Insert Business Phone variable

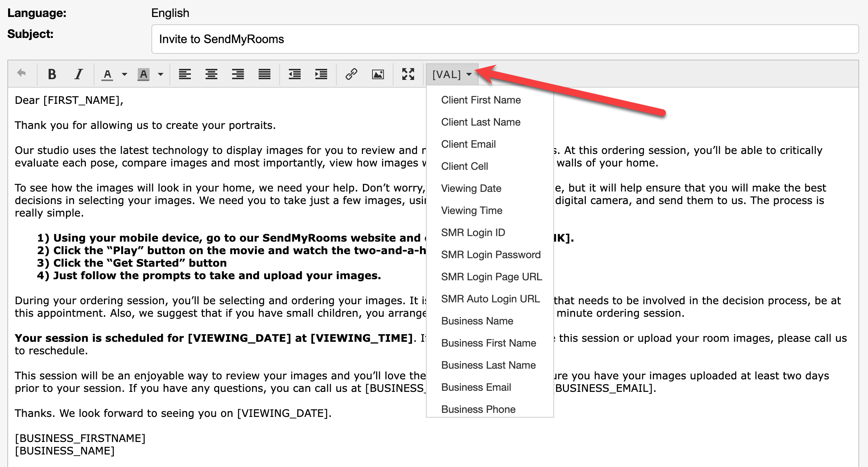[x=478, y=410]
